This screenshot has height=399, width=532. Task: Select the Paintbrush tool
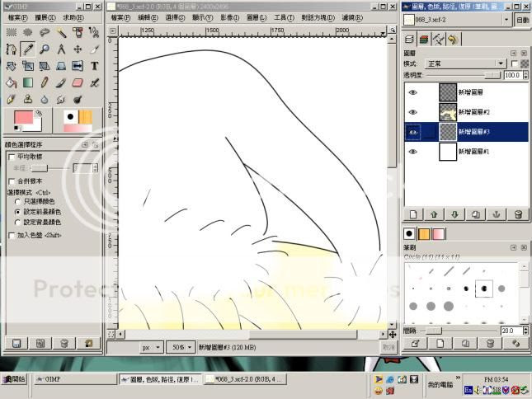click(61, 82)
